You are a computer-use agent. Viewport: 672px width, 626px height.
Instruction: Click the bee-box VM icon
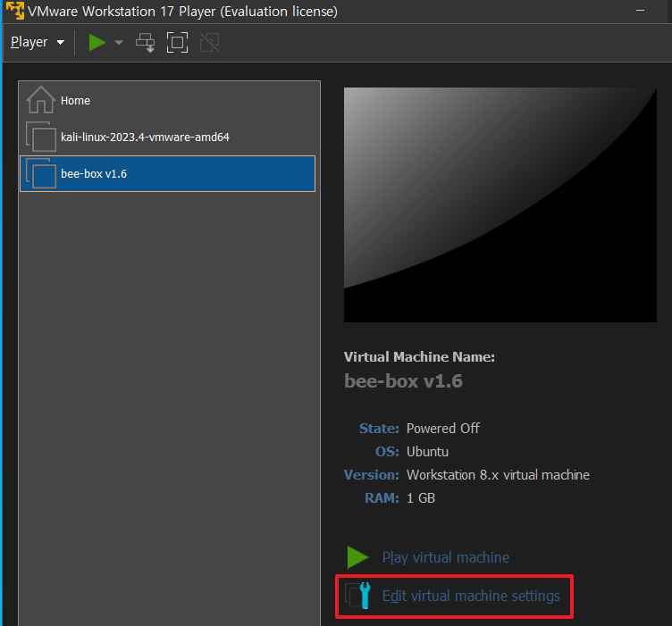click(x=41, y=173)
